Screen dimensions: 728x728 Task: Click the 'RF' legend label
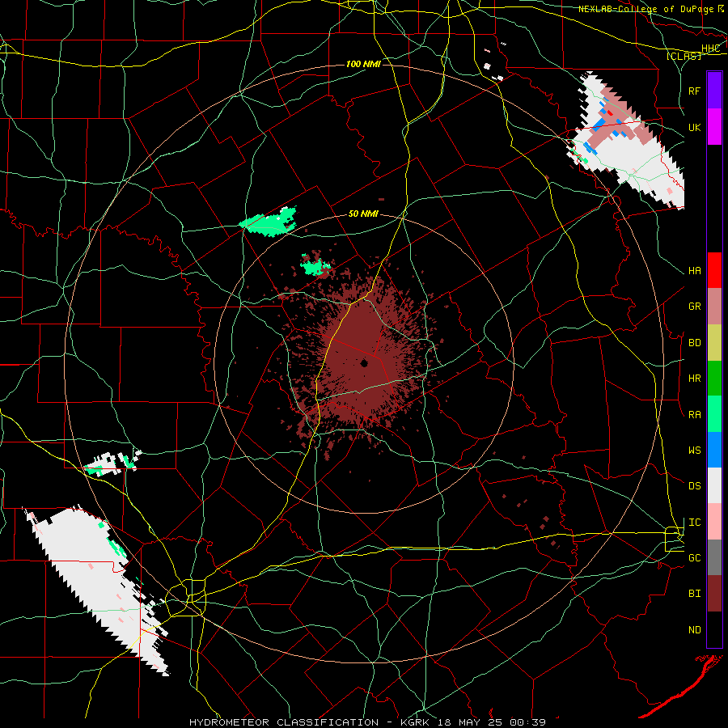(694, 91)
